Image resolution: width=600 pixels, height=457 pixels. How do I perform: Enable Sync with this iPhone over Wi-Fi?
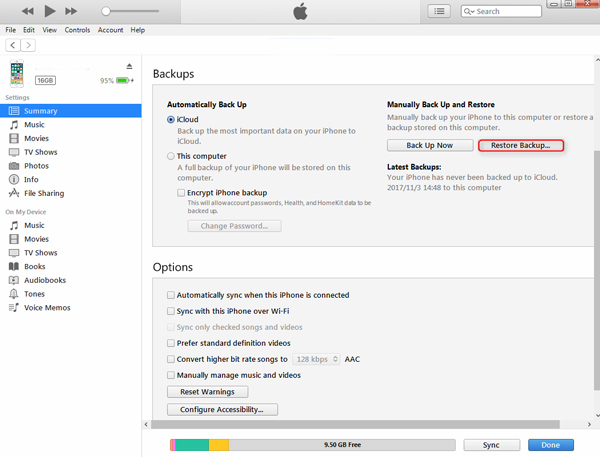[171, 311]
